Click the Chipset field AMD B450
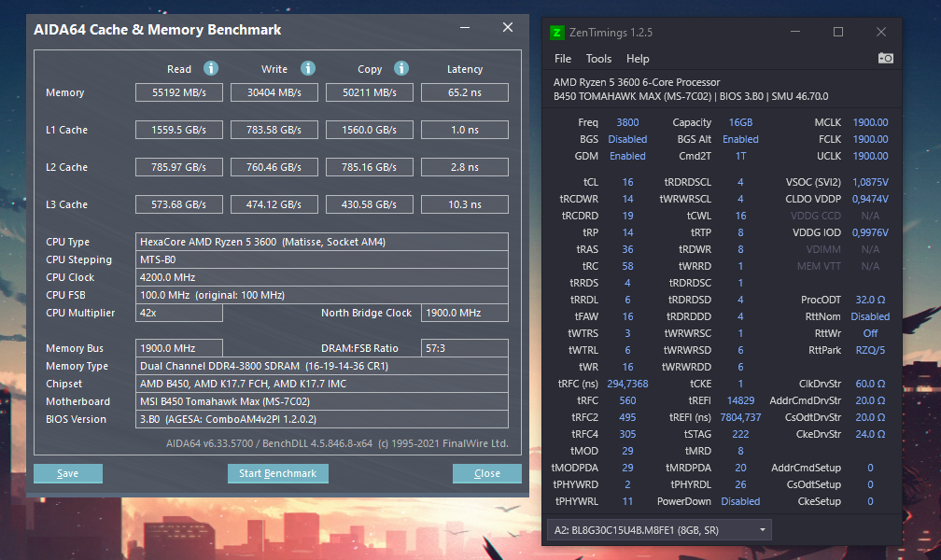Screen dimensions: 941x560 click(x=322, y=384)
